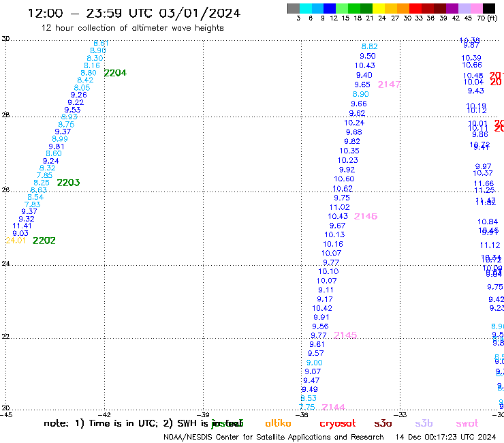Click the wave height value '10.13'
504x443 pixels.
point(334,235)
